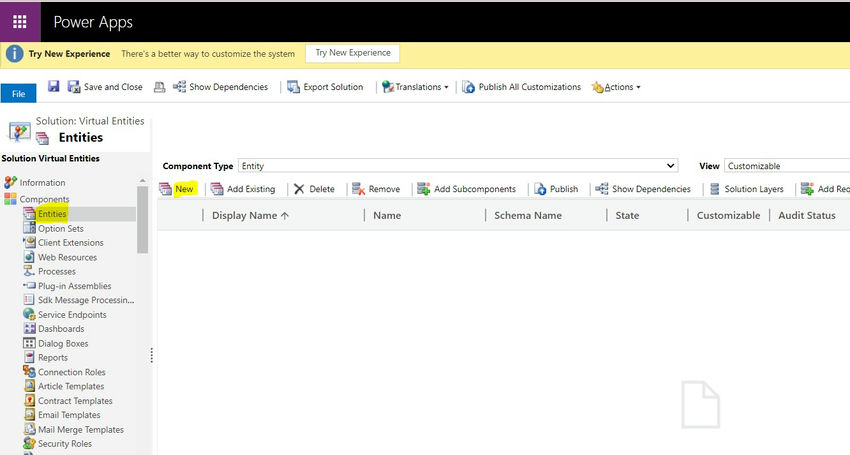Click the vertical dots pane splitter handle

(152, 355)
